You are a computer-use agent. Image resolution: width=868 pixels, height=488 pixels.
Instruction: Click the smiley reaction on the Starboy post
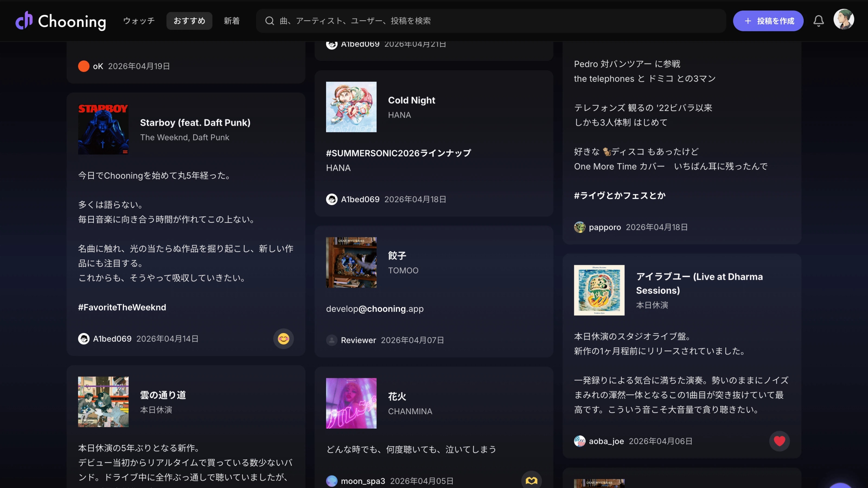pyautogui.click(x=283, y=338)
